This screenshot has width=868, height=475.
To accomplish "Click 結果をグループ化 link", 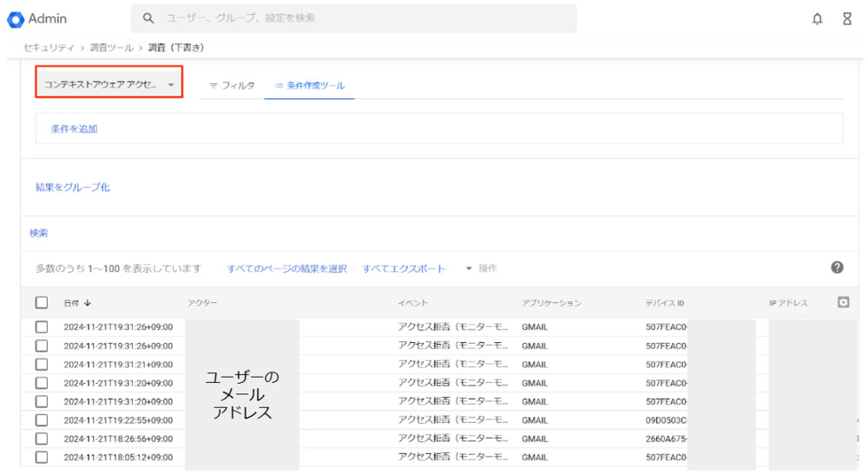I will tap(72, 187).
